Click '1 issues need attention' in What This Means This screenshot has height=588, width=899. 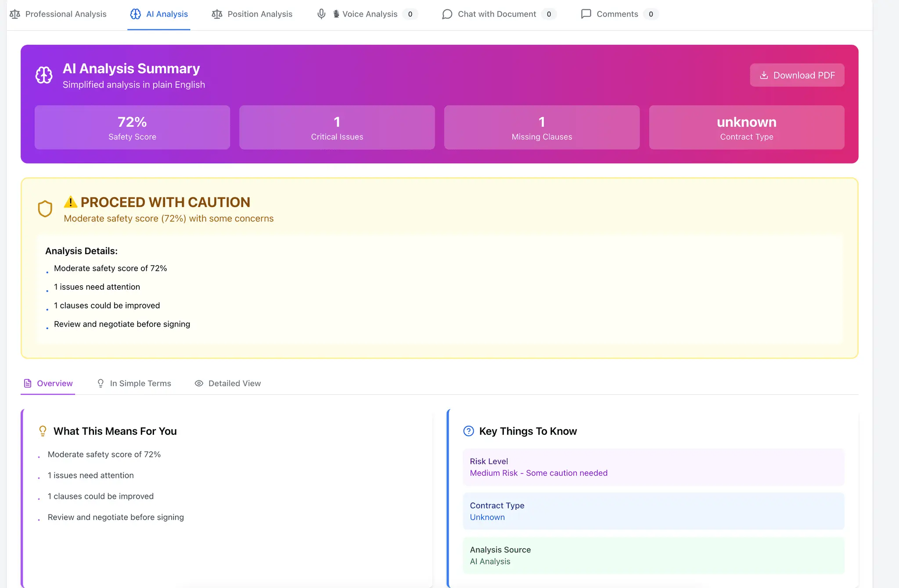click(x=91, y=475)
